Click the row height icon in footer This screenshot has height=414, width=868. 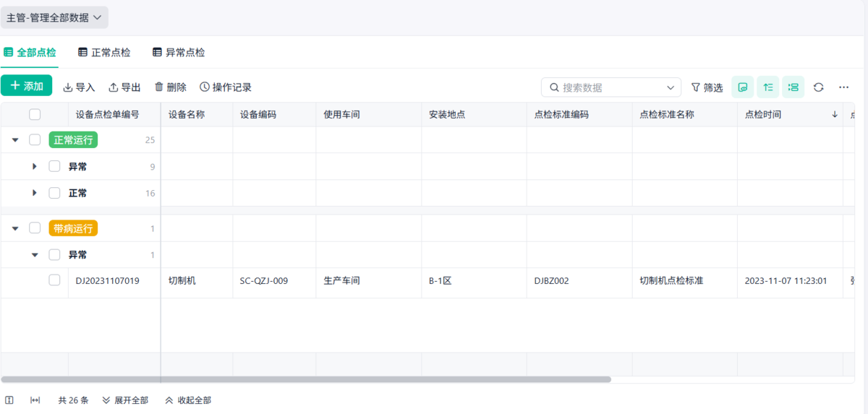(x=9, y=400)
